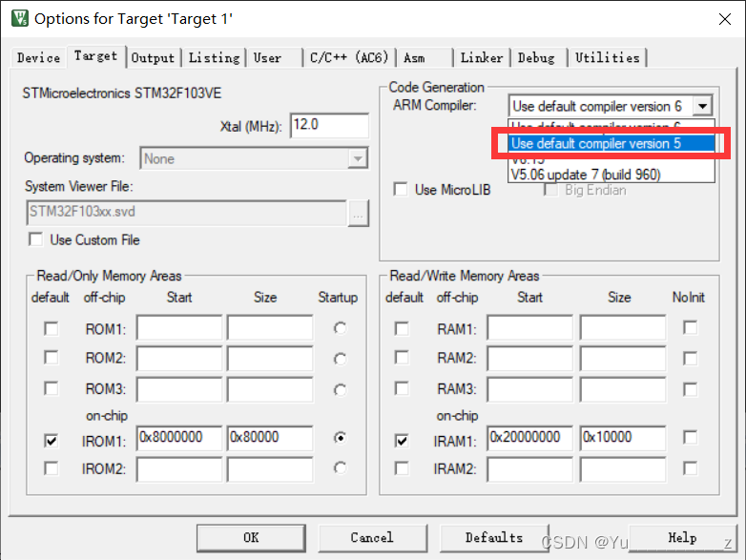This screenshot has width=746, height=560.
Task: Select the Target tab
Action: tap(96, 56)
